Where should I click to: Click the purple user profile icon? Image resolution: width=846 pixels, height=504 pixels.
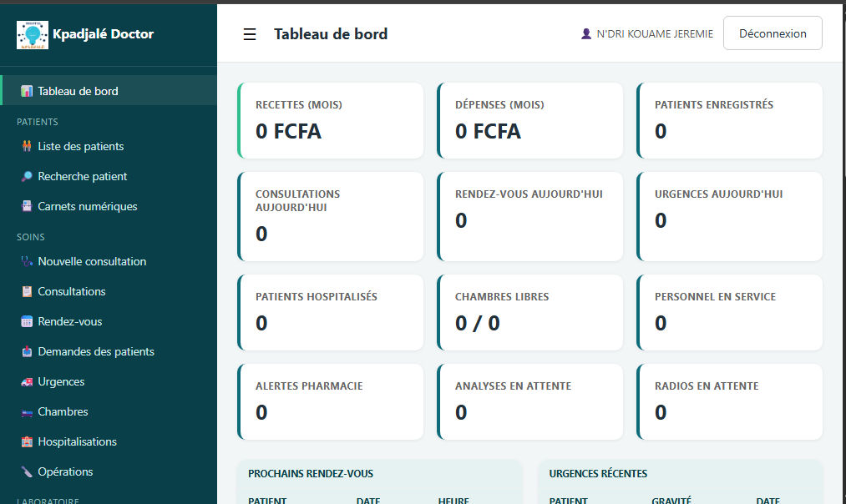click(x=586, y=34)
